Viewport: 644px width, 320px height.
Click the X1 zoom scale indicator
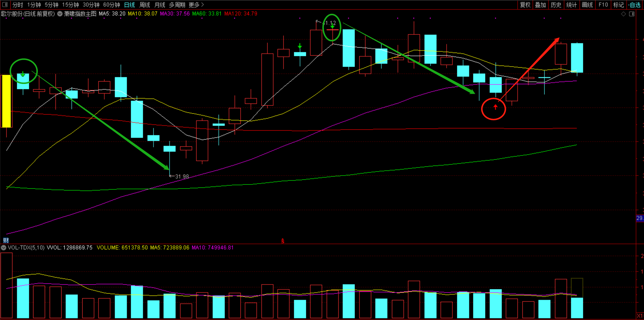point(640,316)
